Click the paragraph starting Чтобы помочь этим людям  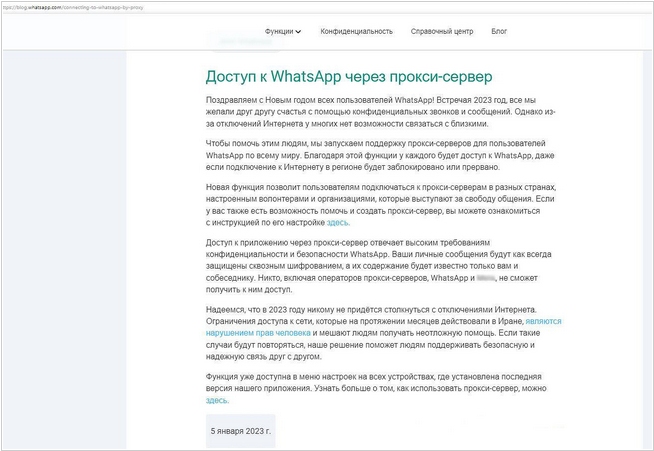[x=380, y=155]
